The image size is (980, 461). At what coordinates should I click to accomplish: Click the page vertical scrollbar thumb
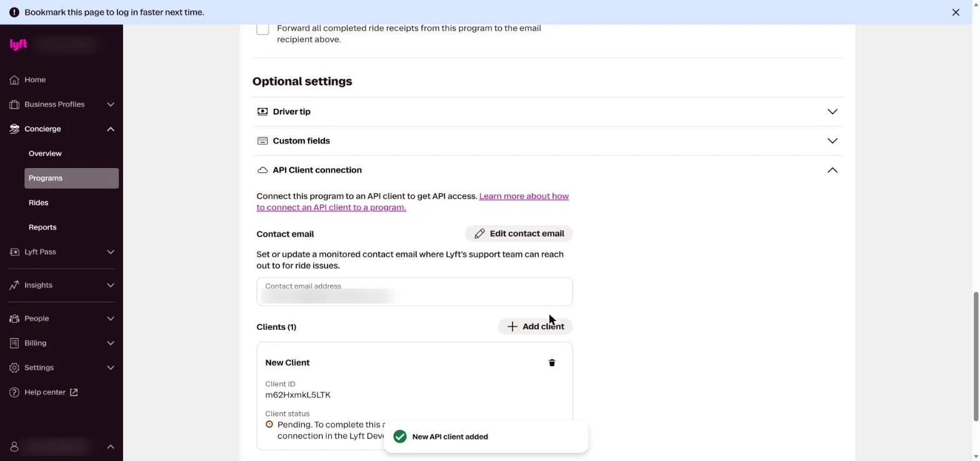click(x=976, y=356)
